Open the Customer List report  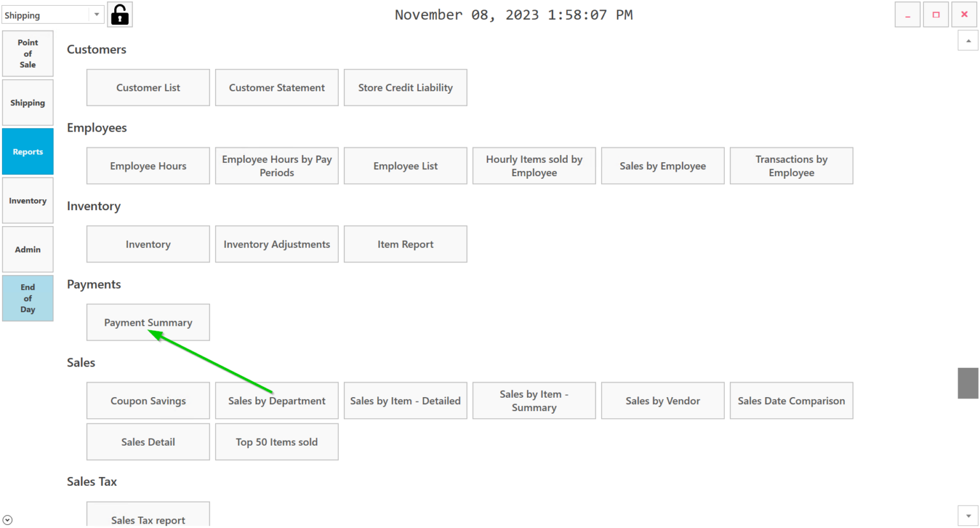point(147,87)
